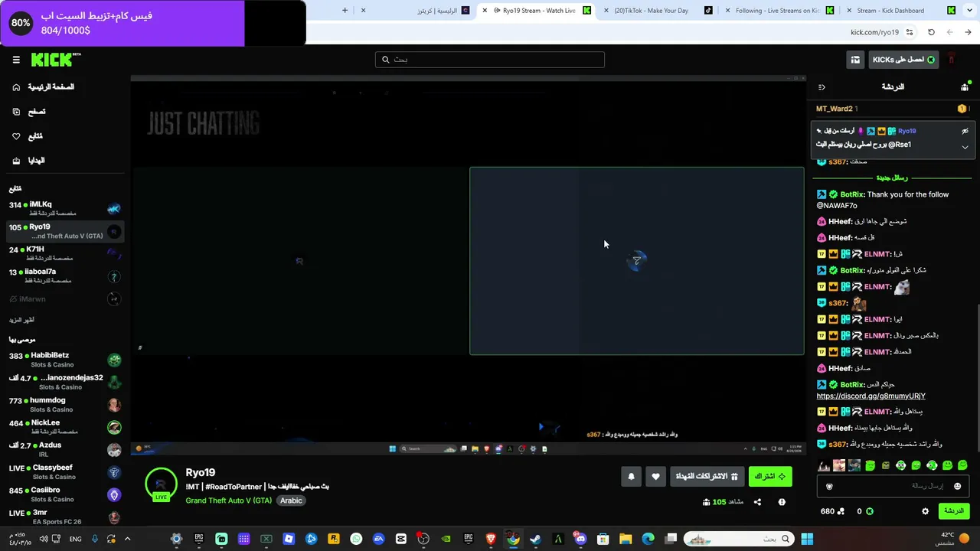Screen dimensions: 980x551
Task: Open the HabibiBetz recommended channel
Action: tap(65, 360)
